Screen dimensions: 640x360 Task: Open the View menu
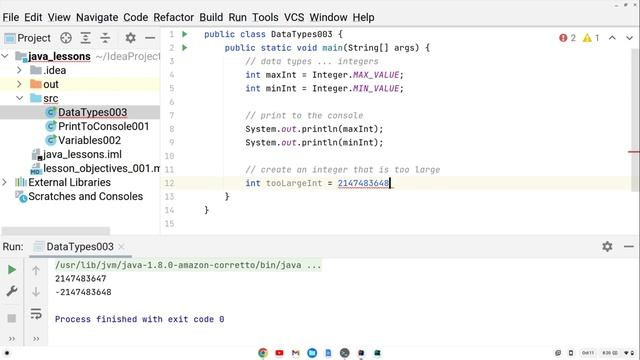point(59,18)
